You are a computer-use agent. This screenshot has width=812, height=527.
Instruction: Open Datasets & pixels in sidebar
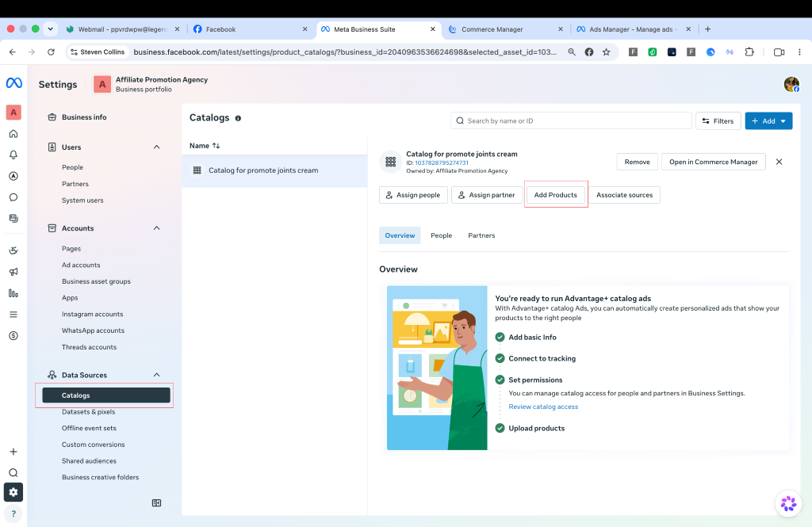(x=88, y=411)
